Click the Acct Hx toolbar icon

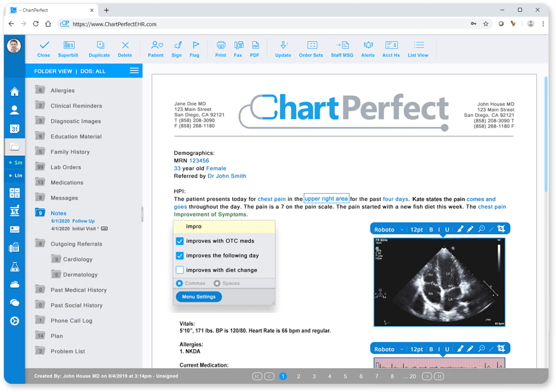(391, 49)
